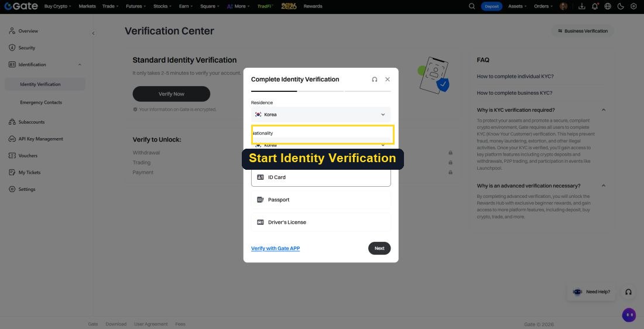Click the sidebar Settings gear icon
The height and width of the screenshot is (329, 644).
[x=12, y=189]
